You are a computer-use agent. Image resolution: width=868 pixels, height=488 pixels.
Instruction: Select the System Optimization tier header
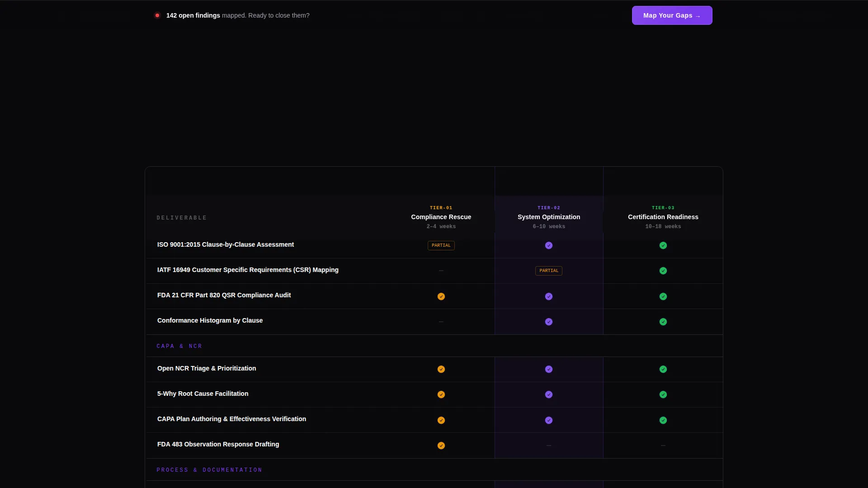549,217
